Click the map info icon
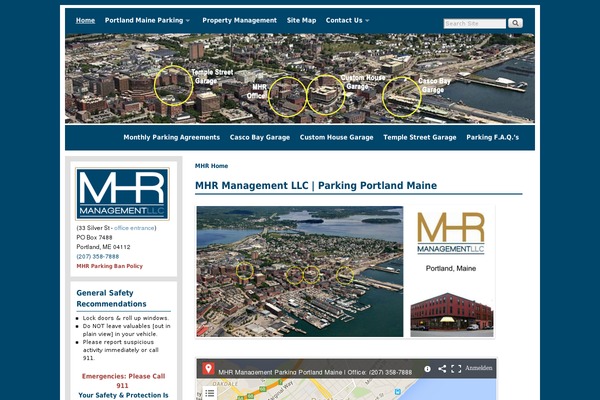600x400 pixels. click(427, 369)
